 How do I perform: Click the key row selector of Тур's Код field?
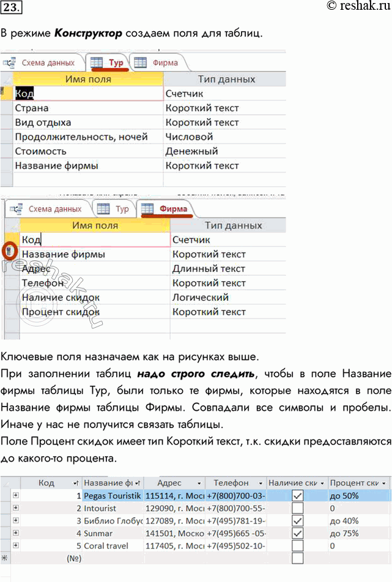[6, 93]
